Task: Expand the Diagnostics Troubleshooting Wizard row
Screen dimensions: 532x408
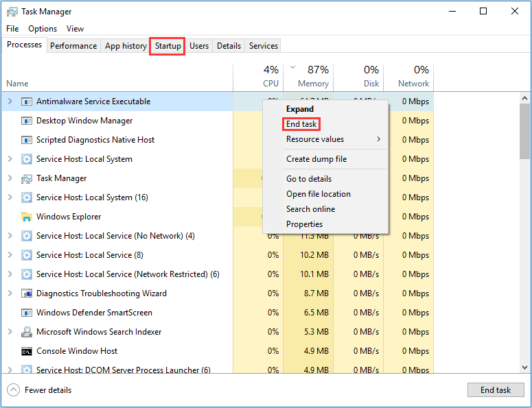Action: [x=10, y=293]
